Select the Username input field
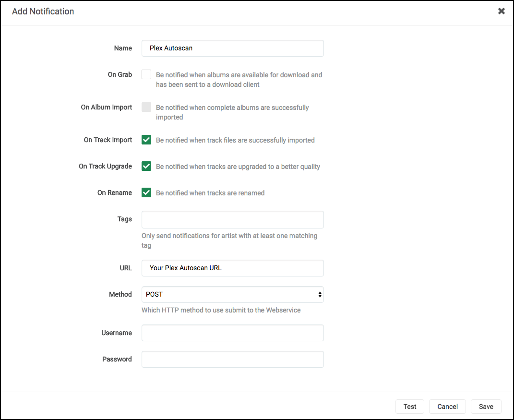The width and height of the screenshot is (514, 420). tap(232, 333)
